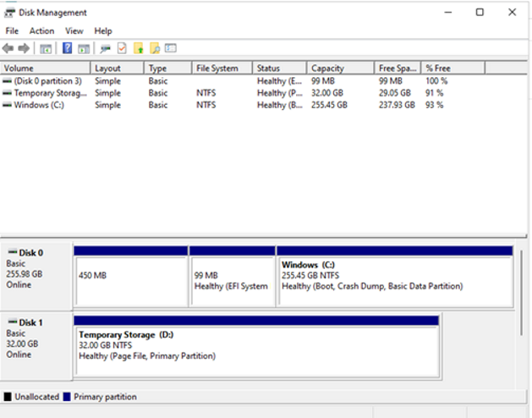Screen dimensions: 532x418
Task: Maximize the Disk Management window
Action: [480, 13]
